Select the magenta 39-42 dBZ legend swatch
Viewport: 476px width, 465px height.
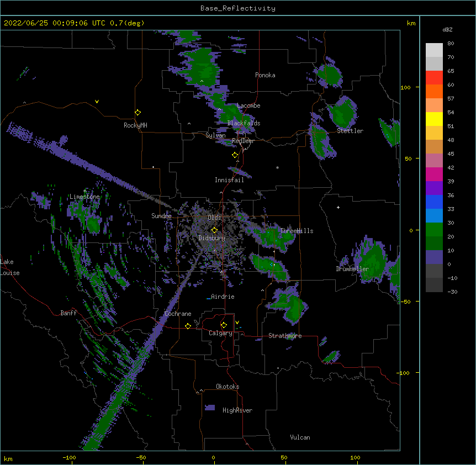(x=434, y=174)
